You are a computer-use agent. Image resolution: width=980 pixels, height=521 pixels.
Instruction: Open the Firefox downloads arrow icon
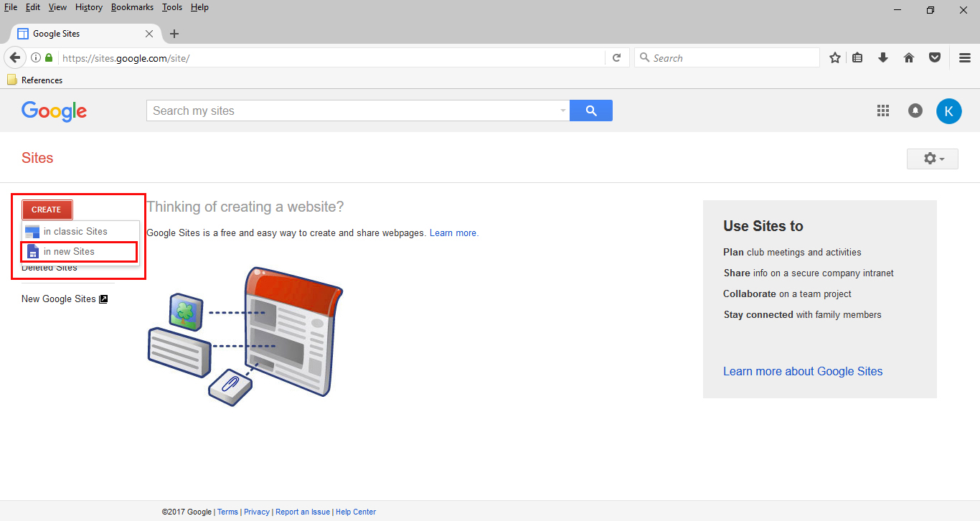[x=883, y=58]
